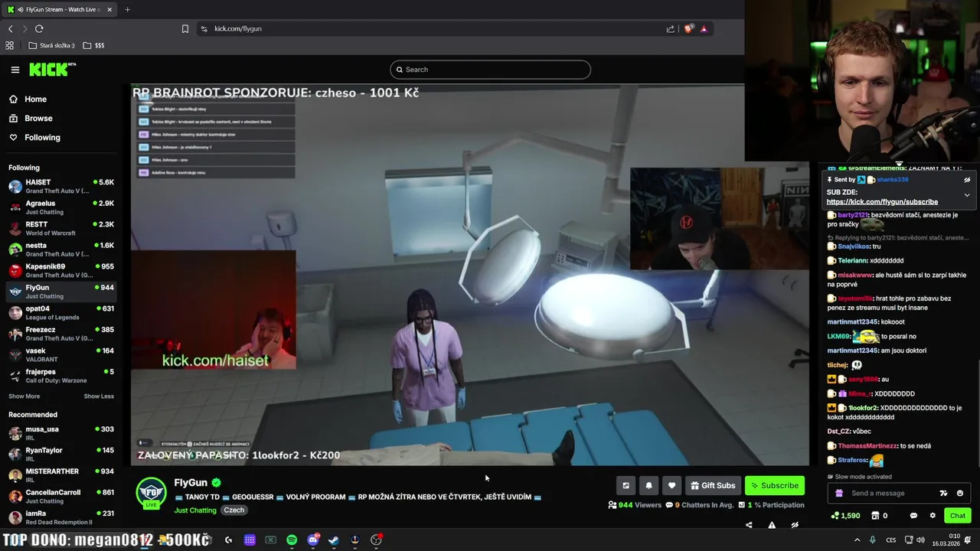Open the kick.com/flygun/subscribe pinned link
The height and width of the screenshot is (551, 980).
pyautogui.click(x=882, y=202)
